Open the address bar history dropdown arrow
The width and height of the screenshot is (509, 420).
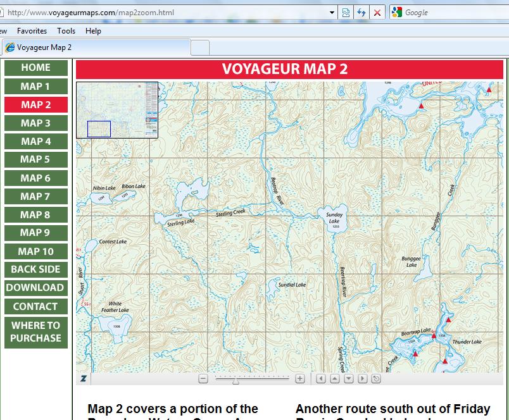pos(332,13)
